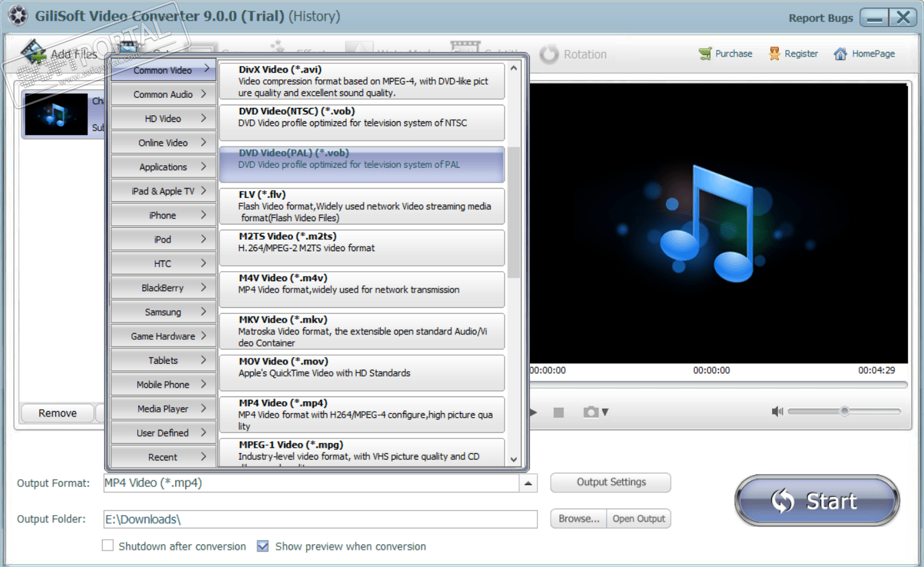
Task: Expand the Game Hardware submenu
Action: [163, 336]
